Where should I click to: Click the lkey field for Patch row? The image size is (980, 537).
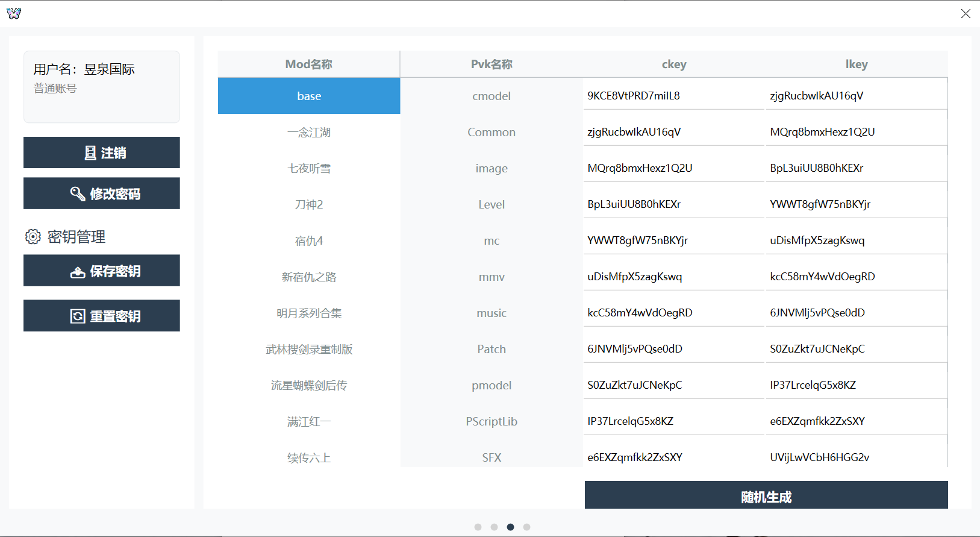855,349
